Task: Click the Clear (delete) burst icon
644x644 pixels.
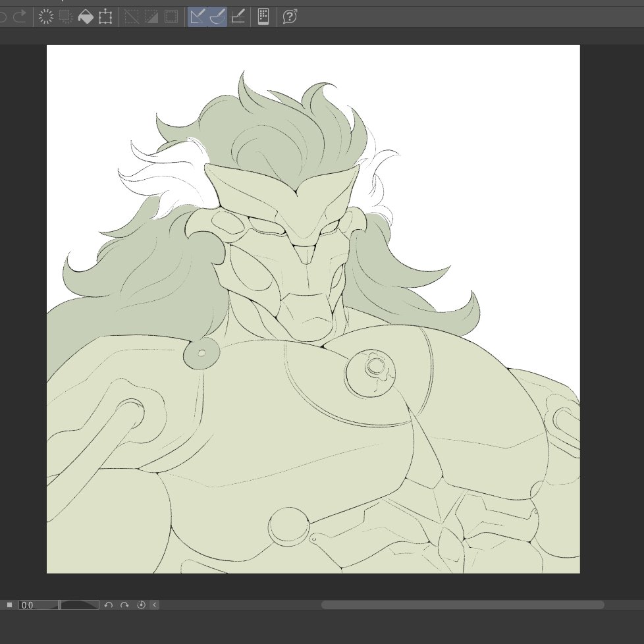Action: (46, 16)
